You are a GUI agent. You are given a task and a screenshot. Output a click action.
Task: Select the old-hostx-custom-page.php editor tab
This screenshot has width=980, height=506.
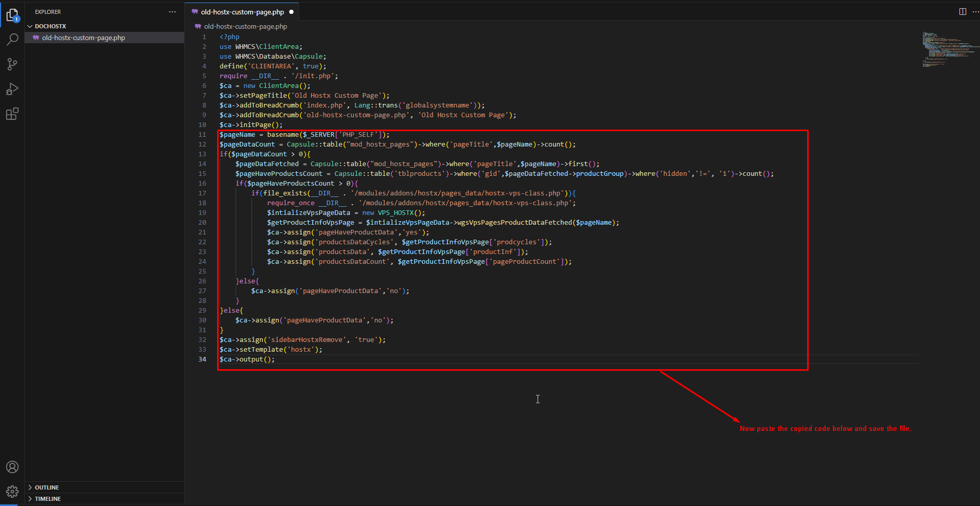click(x=242, y=12)
